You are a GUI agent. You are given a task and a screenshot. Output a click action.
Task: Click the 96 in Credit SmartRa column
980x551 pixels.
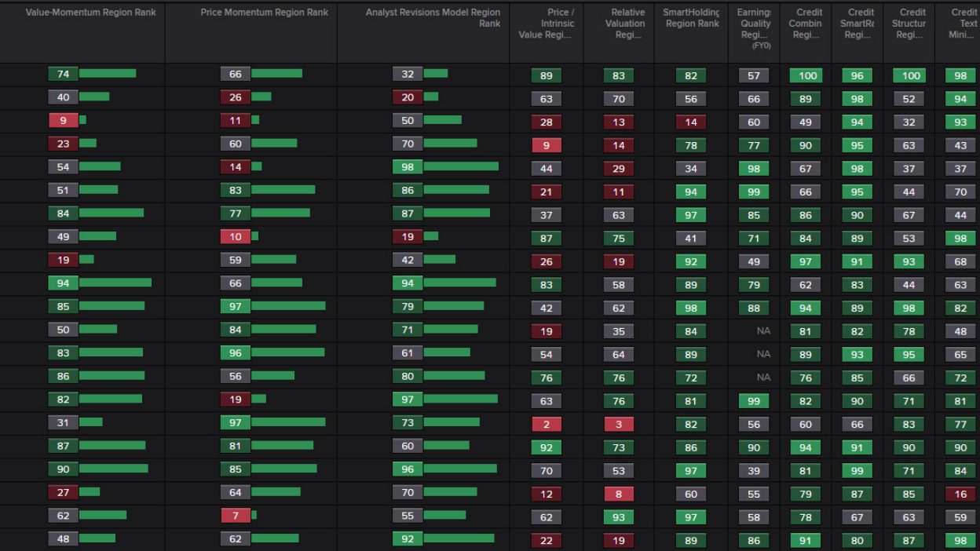pyautogui.click(x=857, y=76)
